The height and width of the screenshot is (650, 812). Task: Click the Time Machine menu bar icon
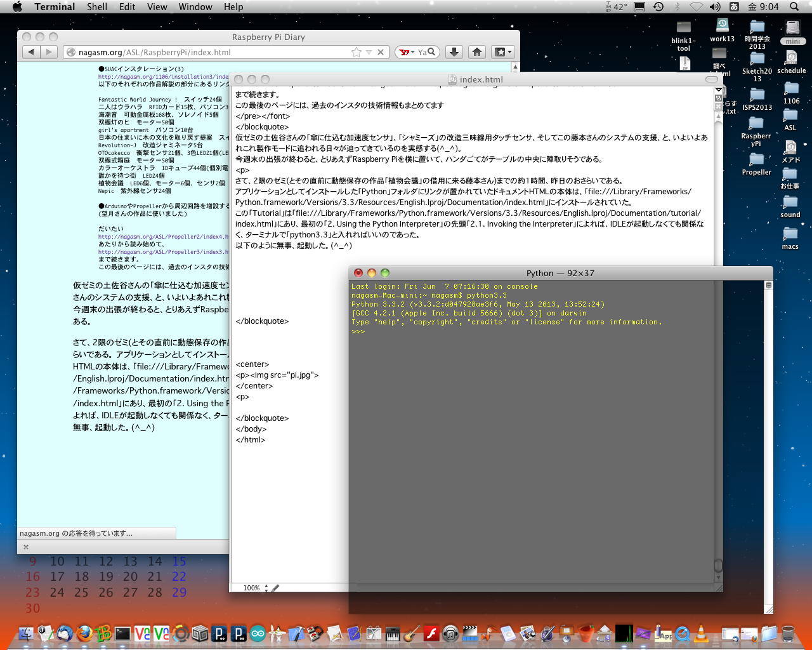[658, 7]
